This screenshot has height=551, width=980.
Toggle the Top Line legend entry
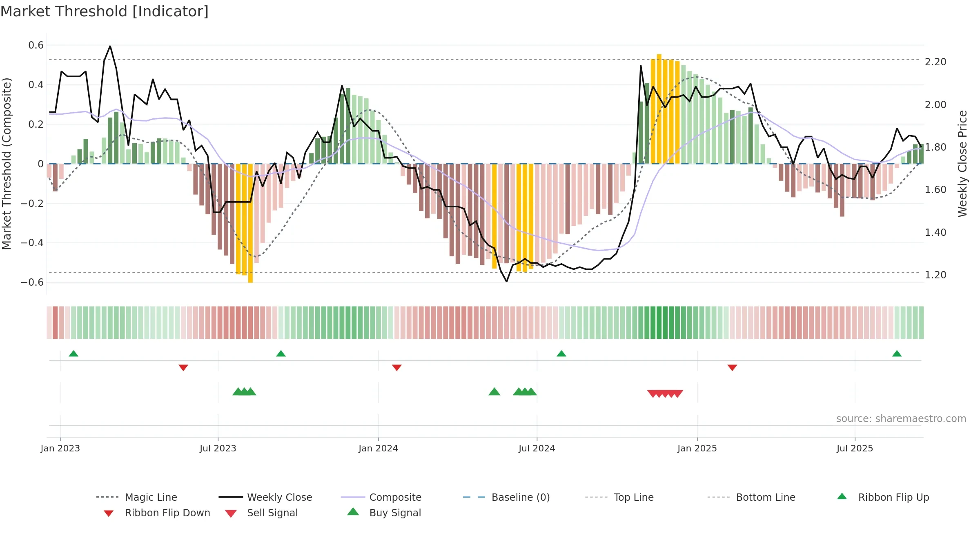pos(619,497)
